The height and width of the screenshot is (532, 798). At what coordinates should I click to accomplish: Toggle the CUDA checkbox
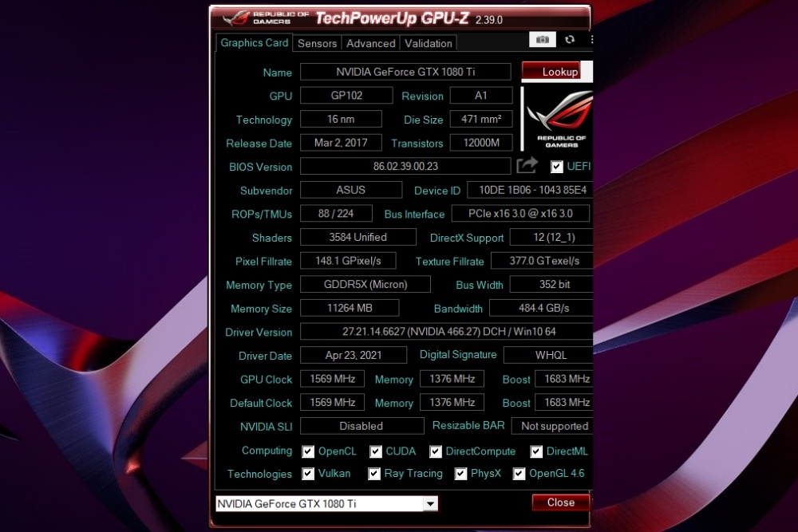tap(376, 451)
